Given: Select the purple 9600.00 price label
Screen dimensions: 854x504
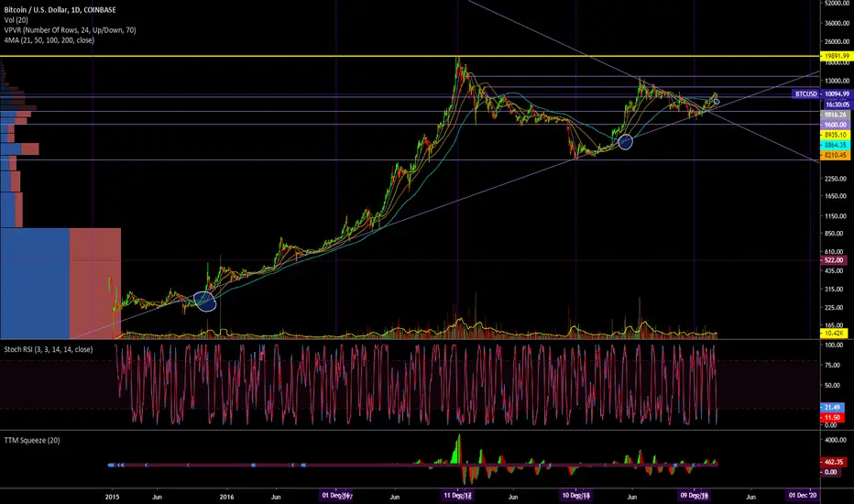Looking at the screenshot, I should [835, 125].
